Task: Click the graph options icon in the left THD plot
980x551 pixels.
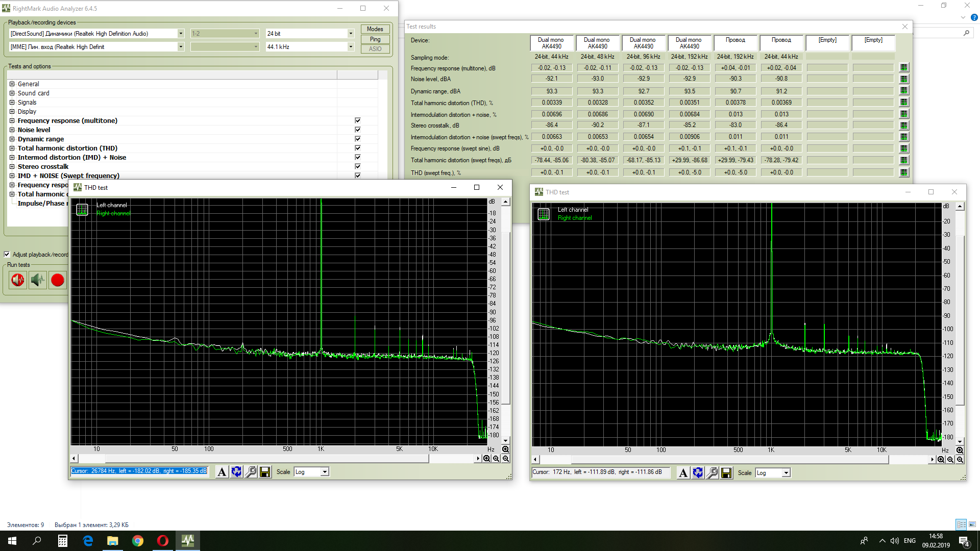Action: click(x=82, y=210)
